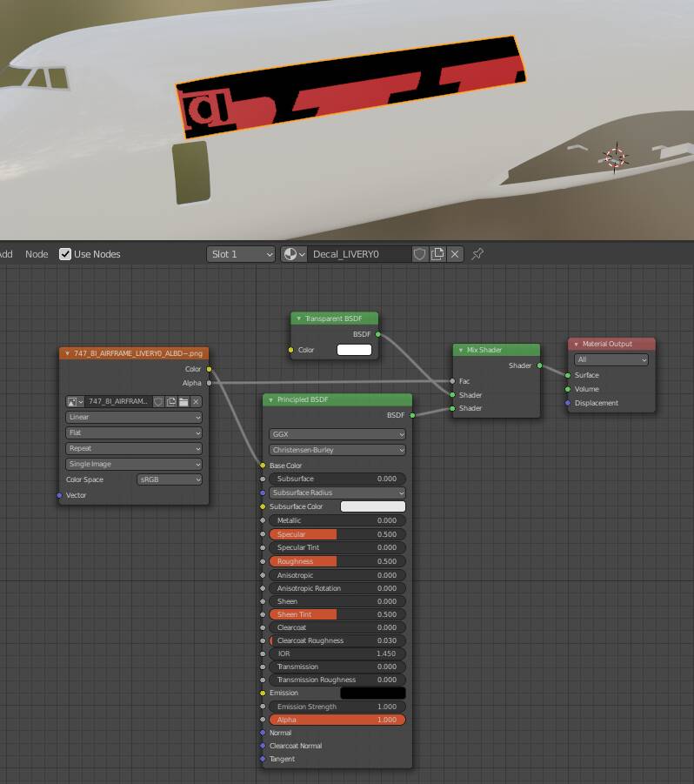Collapse the Mix Shader node
The image size is (694, 784).
[x=461, y=350]
